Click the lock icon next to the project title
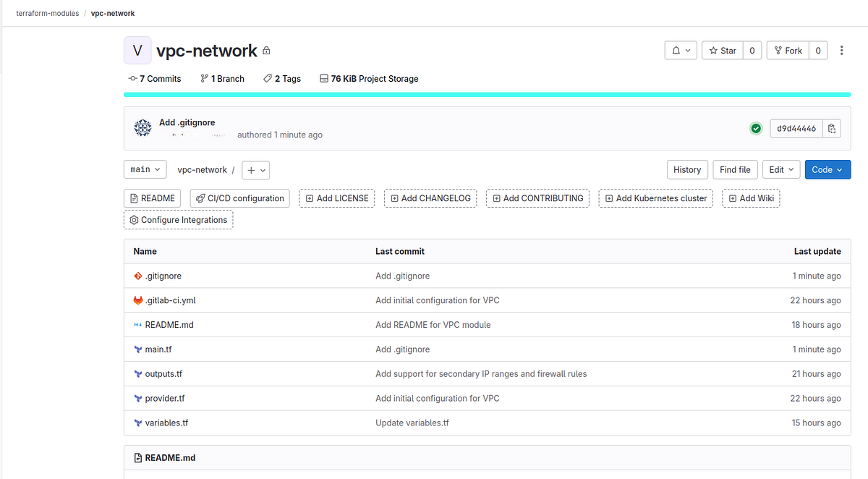This screenshot has width=868, height=479. coord(265,51)
